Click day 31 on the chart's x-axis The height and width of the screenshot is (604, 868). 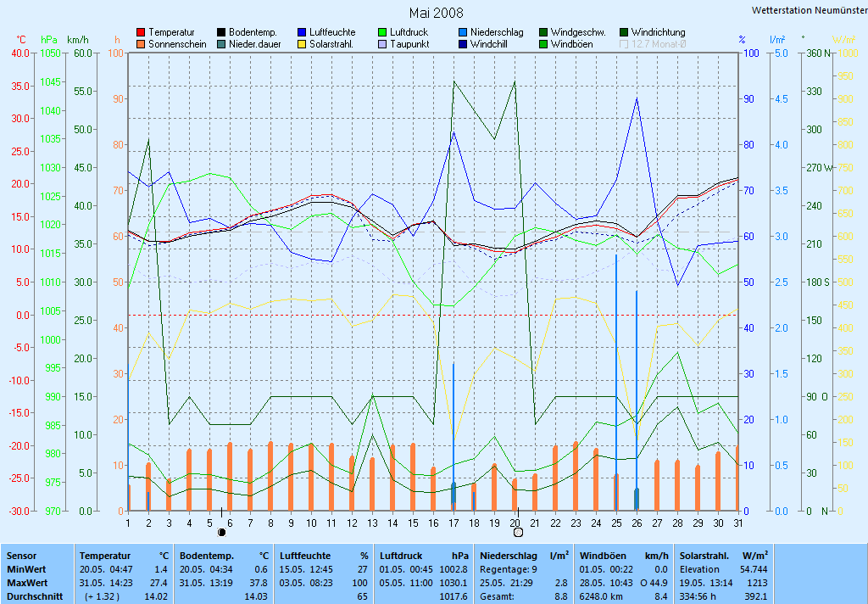[737, 523]
